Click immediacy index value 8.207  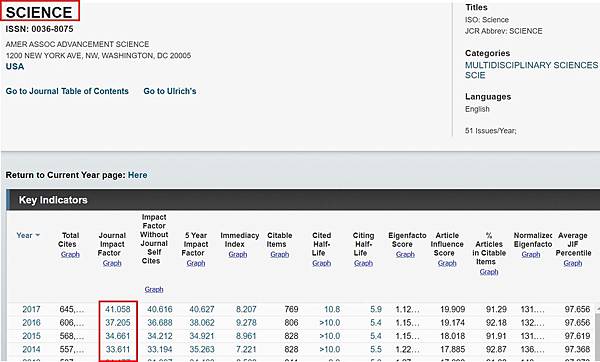pos(246,309)
